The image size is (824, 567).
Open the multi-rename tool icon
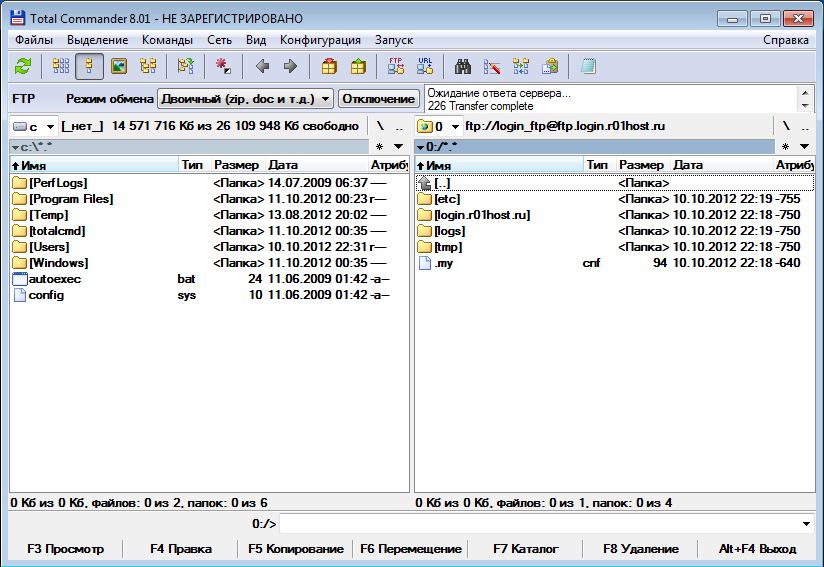[492, 66]
